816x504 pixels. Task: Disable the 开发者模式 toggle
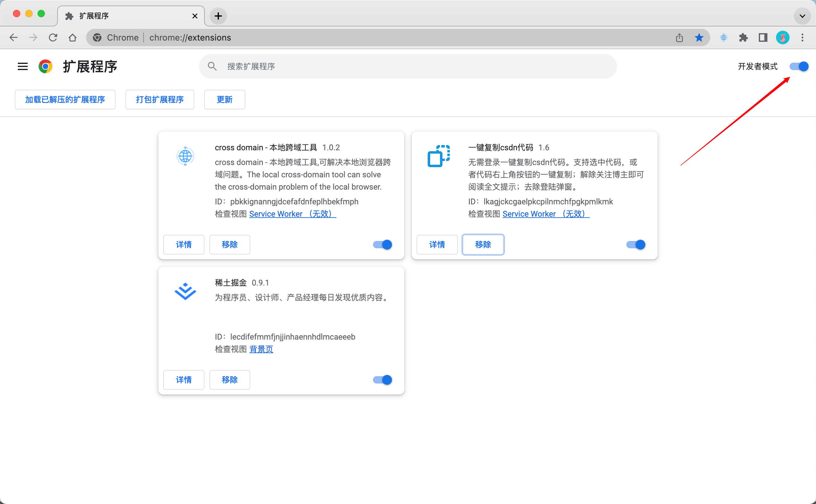[800, 66]
